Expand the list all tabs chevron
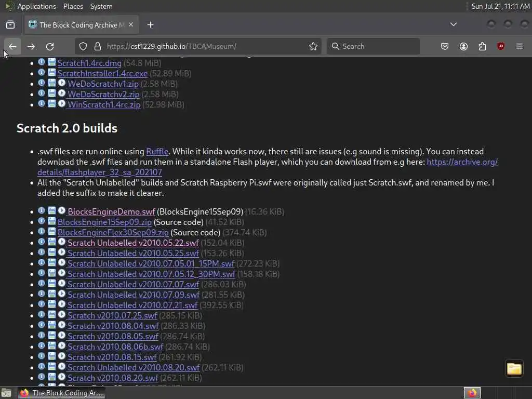The height and width of the screenshot is (399, 532). (453, 24)
